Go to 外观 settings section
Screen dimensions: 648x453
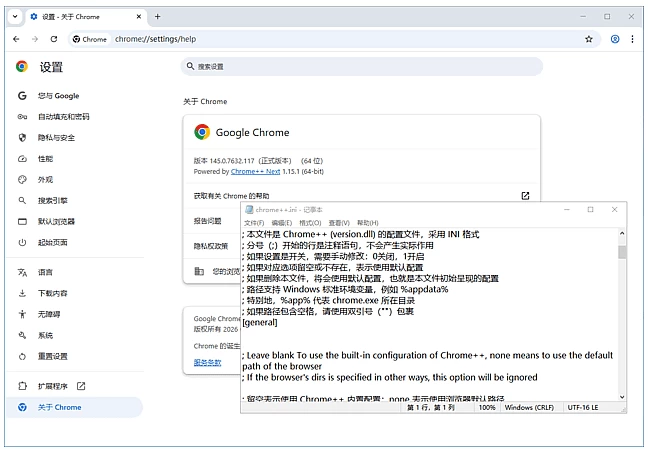(x=46, y=180)
